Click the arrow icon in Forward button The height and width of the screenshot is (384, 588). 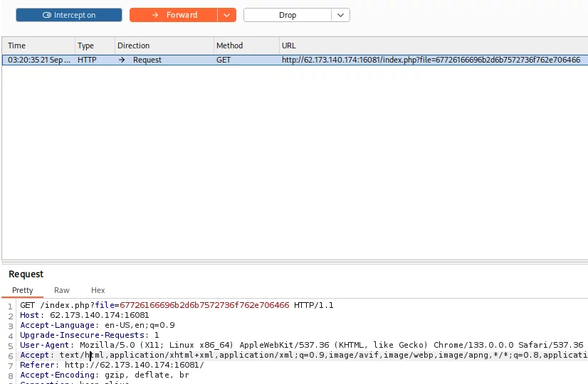155,15
